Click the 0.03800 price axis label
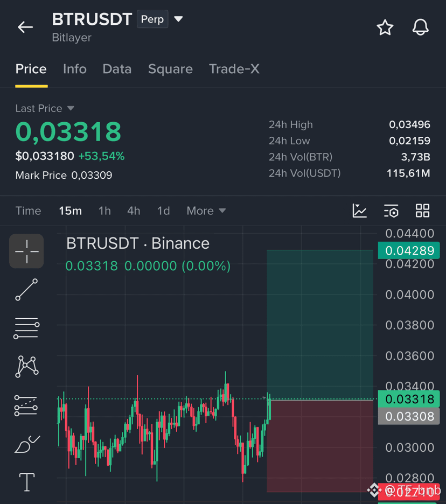This screenshot has width=446, height=504. point(410,325)
